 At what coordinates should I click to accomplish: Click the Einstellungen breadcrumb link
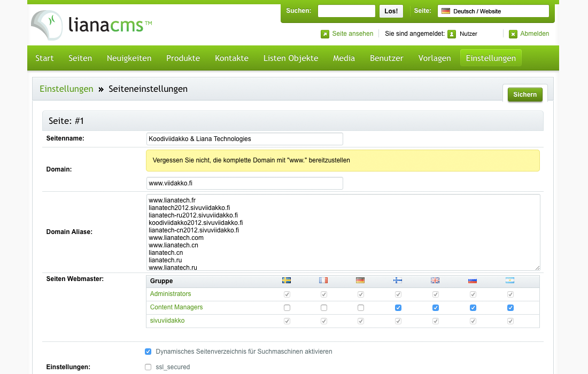pyautogui.click(x=66, y=89)
